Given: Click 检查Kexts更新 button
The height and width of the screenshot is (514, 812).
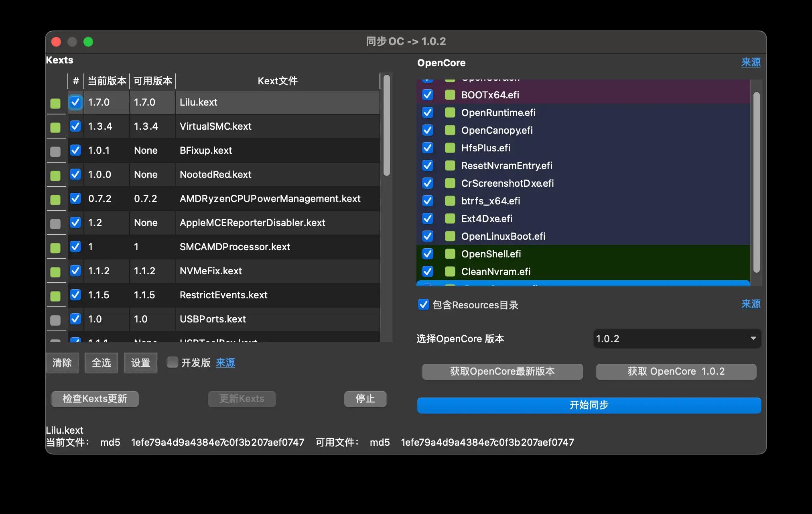Looking at the screenshot, I should tap(95, 399).
